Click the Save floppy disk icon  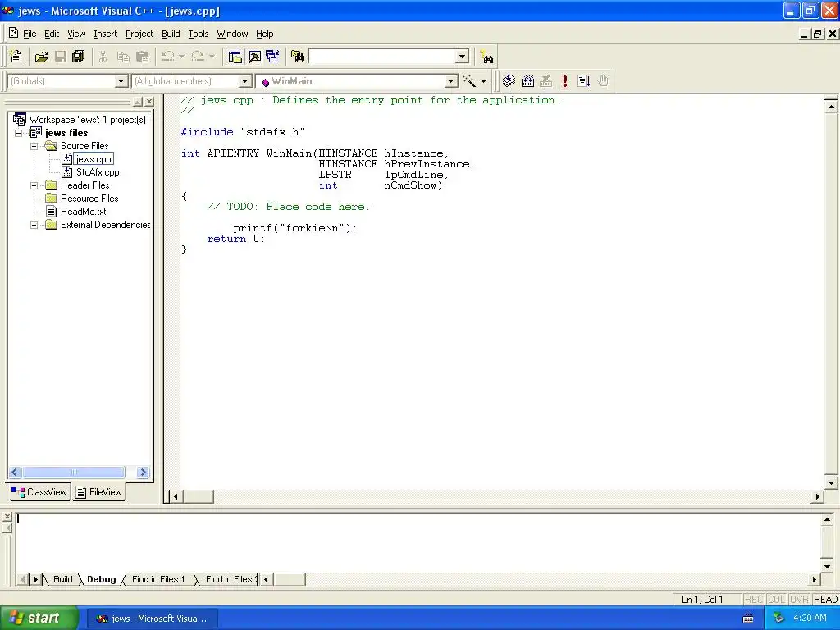click(x=61, y=57)
